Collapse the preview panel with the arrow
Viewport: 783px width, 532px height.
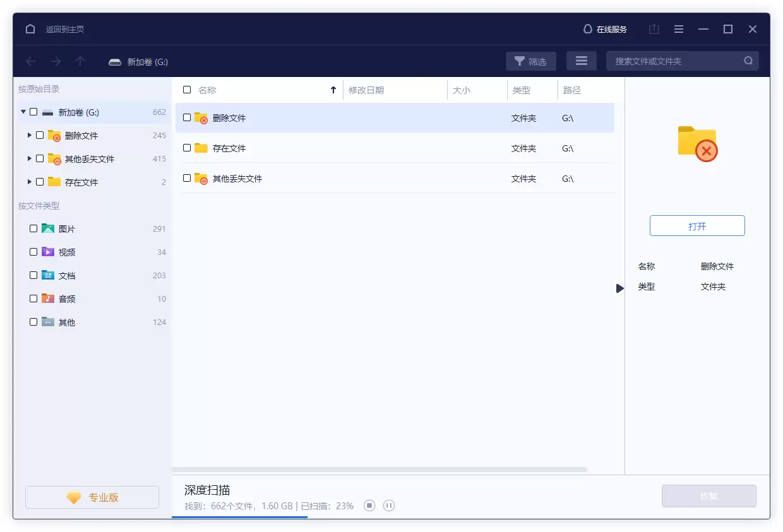point(619,288)
